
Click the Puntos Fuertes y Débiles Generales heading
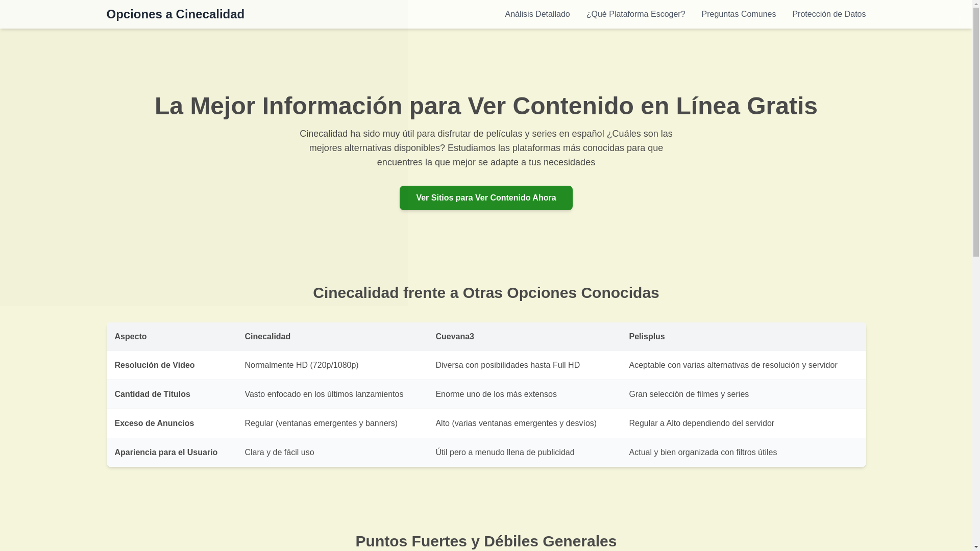(x=486, y=541)
